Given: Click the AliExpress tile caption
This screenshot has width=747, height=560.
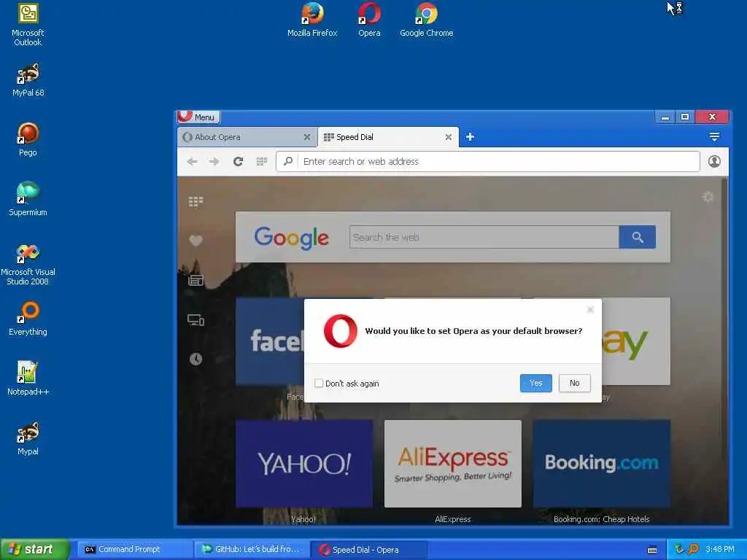Looking at the screenshot, I should (452, 519).
